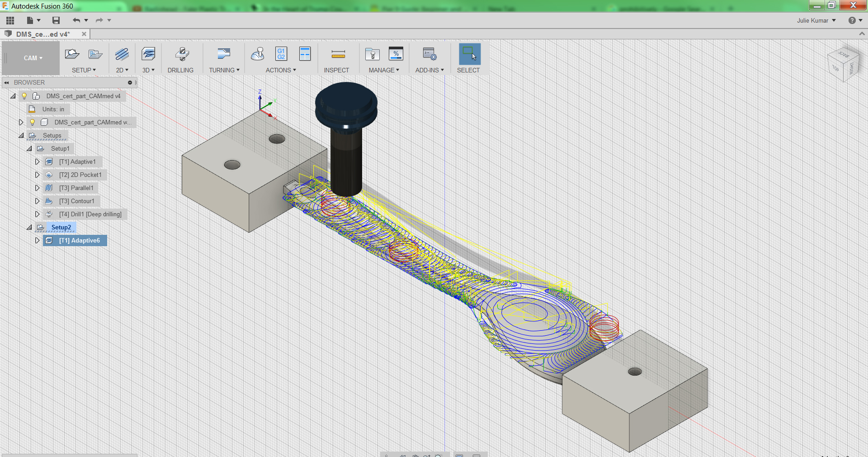Collapse the toolbar with top-right chevron
Viewport: 868px width, 457px height.
click(x=862, y=34)
